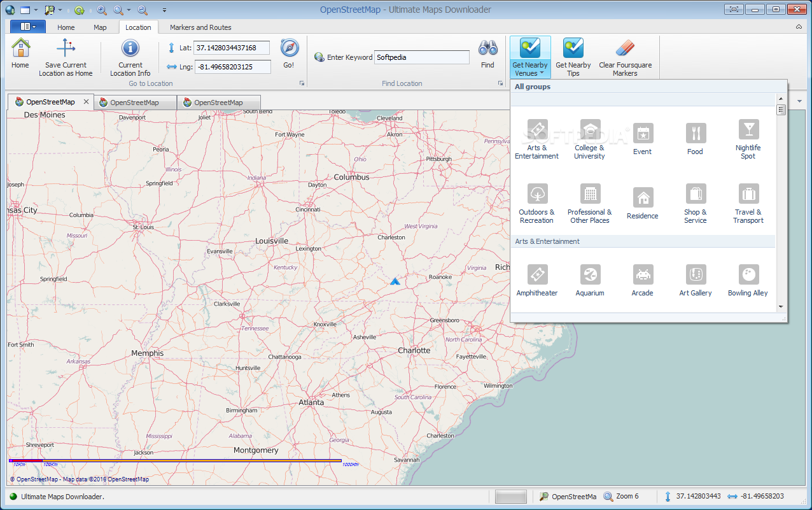This screenshot has height=510, width=812.
Task: Switch to Markers and Routes ribbon tab
Action: pyautogui.click(x=200, y=27)
